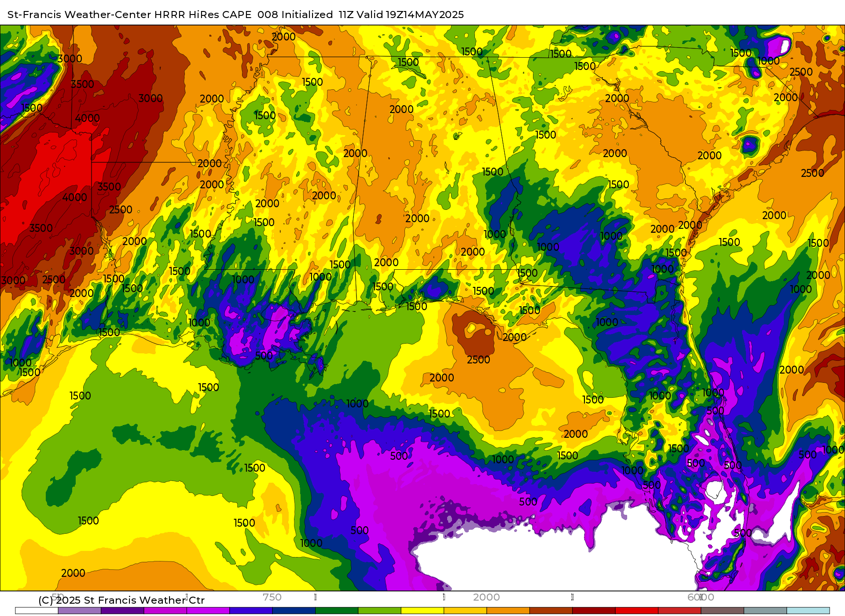The height and width of the screenshot is (616, 845).
Task: Click the gray-teal legend swatch
Action: coord(765,611)
